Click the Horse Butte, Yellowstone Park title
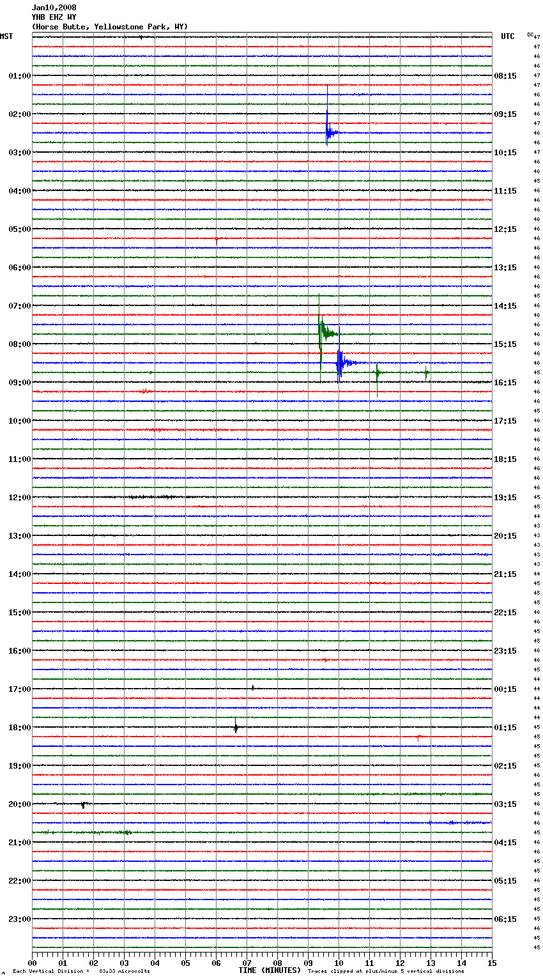The width and height of the screenshot is (543, 980). click(x=110, y=27)
